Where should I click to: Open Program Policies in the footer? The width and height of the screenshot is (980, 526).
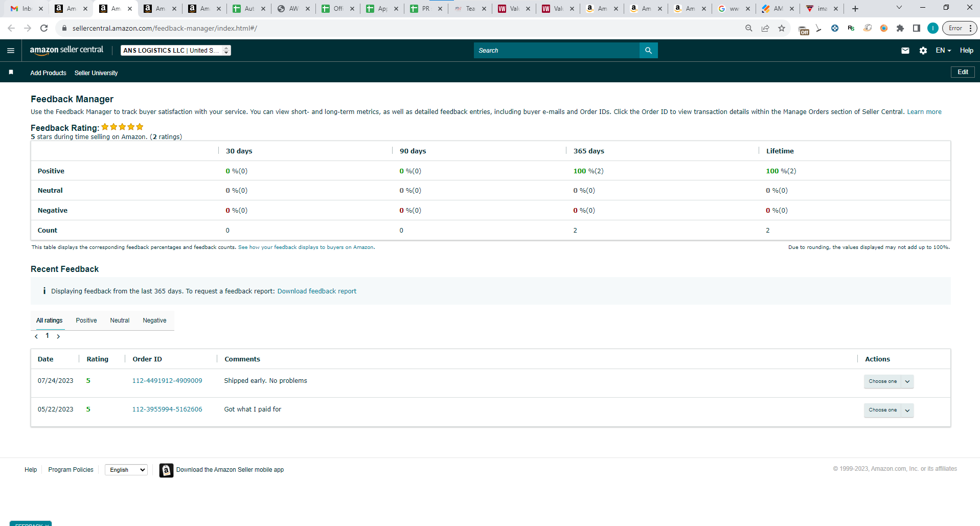click(71, 470)
